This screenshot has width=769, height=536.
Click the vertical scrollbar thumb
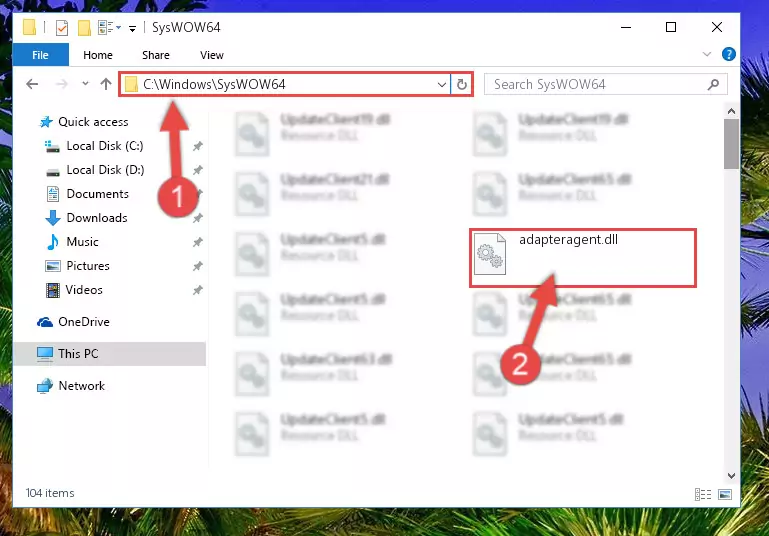pyautogui.click(x=731, y=144)
